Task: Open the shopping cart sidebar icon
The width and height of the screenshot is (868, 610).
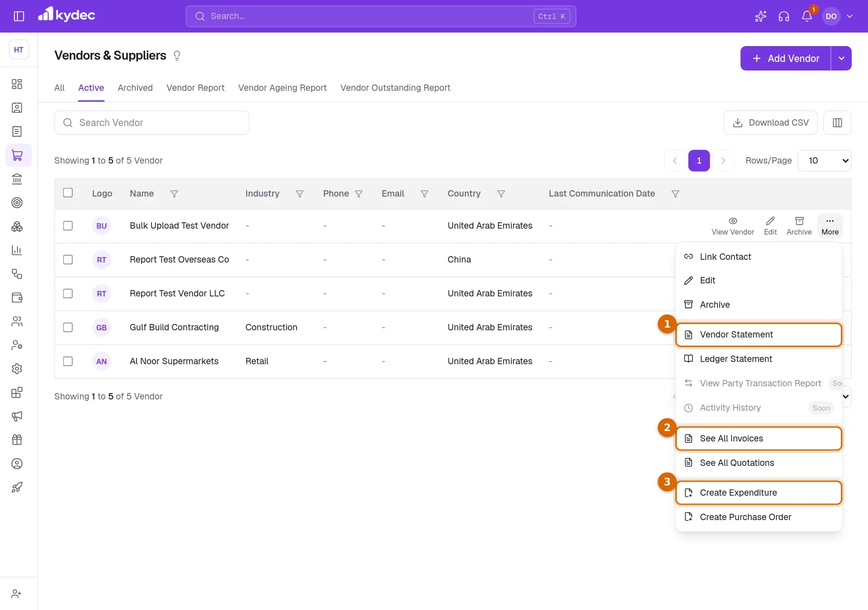Action: click(x=17, y=155)
